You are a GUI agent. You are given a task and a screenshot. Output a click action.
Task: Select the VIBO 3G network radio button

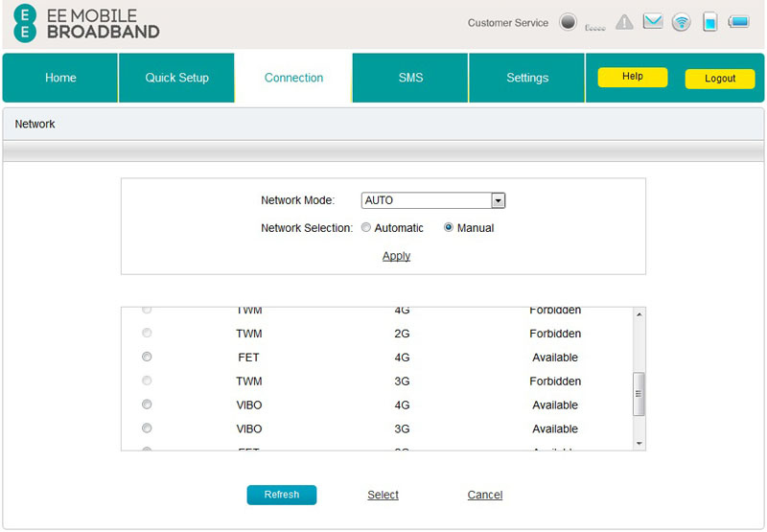coord(147,428)
